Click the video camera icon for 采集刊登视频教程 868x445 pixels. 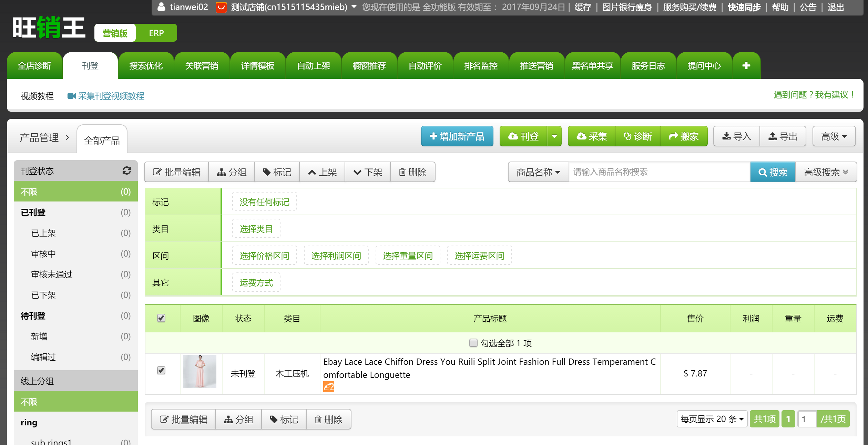pos(71,96)
